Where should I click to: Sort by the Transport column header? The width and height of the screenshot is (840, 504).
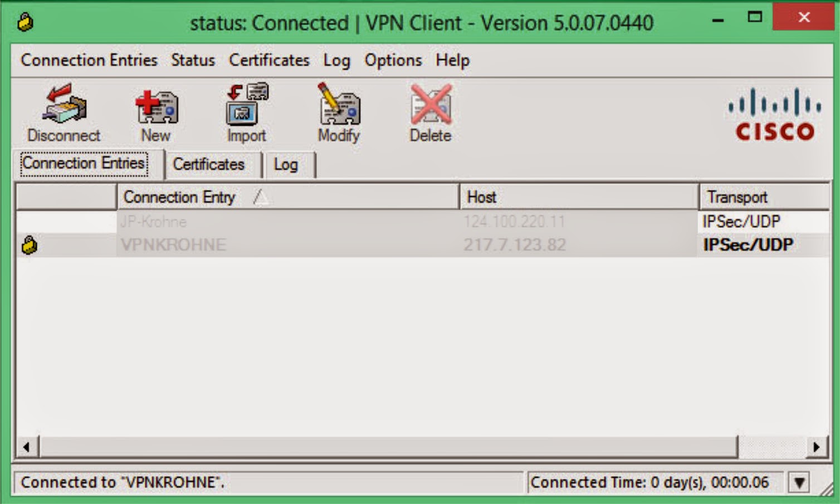(x=764, y=197)
